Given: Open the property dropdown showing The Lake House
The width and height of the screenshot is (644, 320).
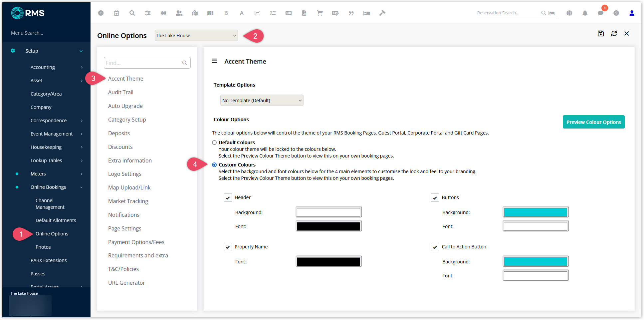Looking at the screenshot, I should (196, 35).
